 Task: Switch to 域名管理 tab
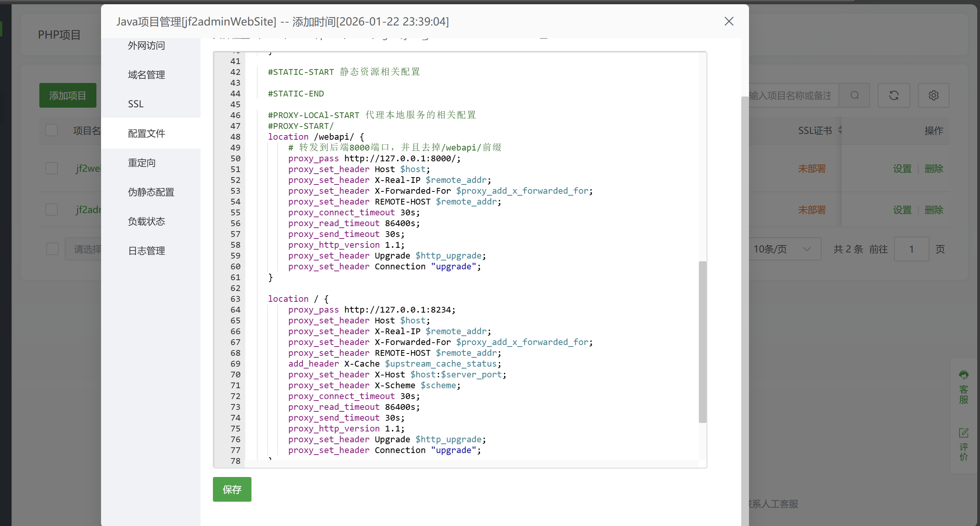click(x=146, y=74)
